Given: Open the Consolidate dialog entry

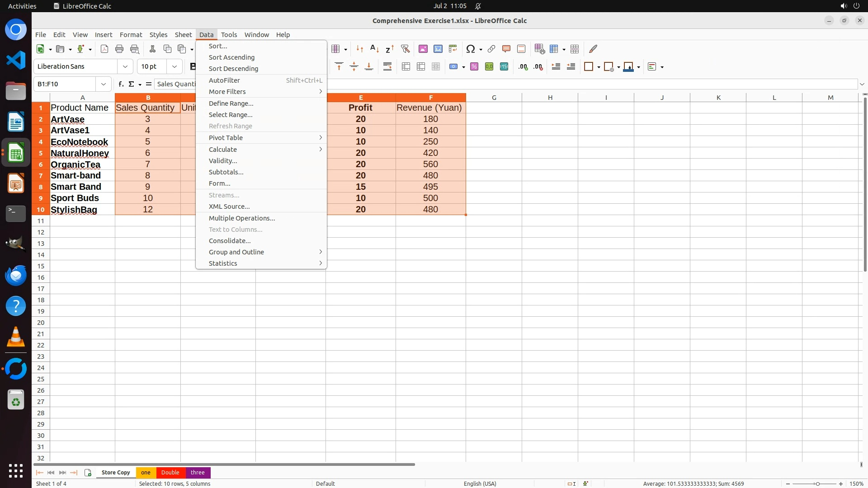Looking at the screenshot, I should pos(230,240).
